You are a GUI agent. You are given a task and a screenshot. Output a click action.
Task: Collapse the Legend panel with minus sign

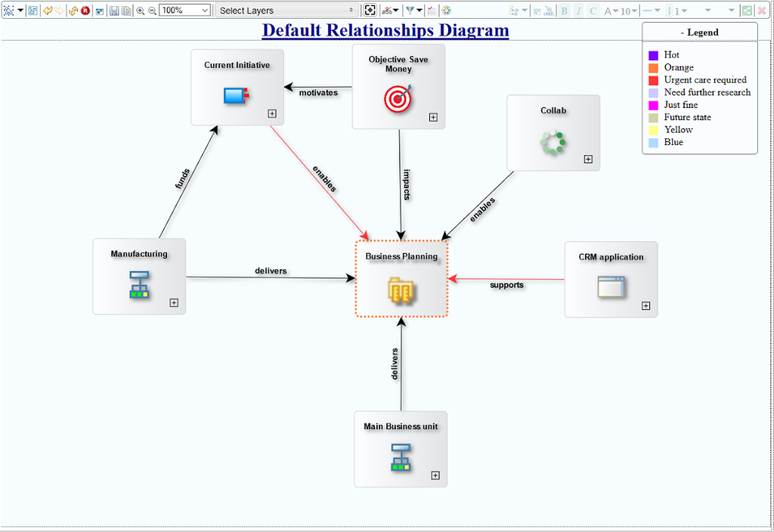[x=683, y=32]
